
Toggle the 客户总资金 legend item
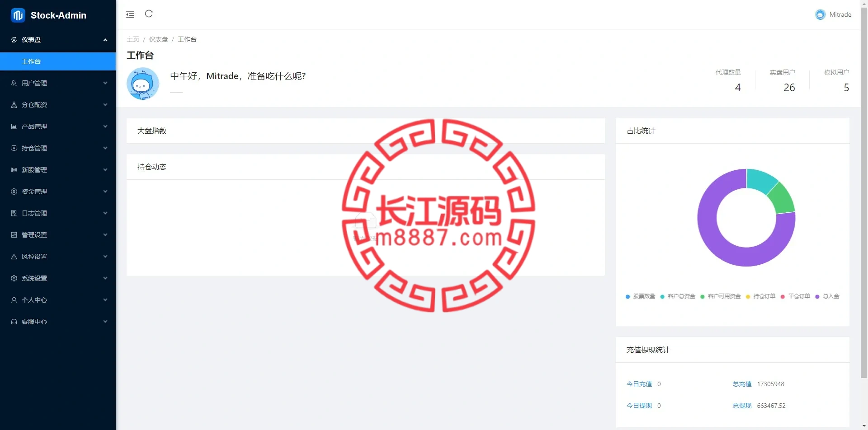pyautogui.click(x=678, y=296)
